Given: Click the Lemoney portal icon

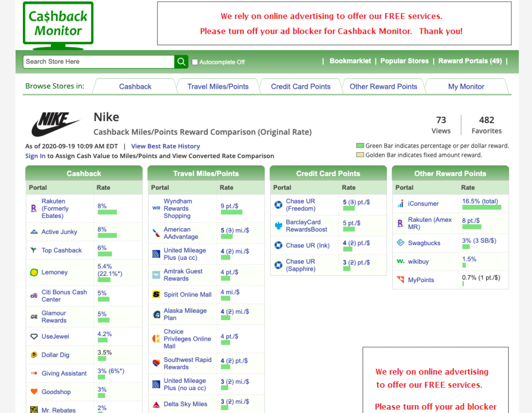Looking at the screenshot, I should pos(34,272).
